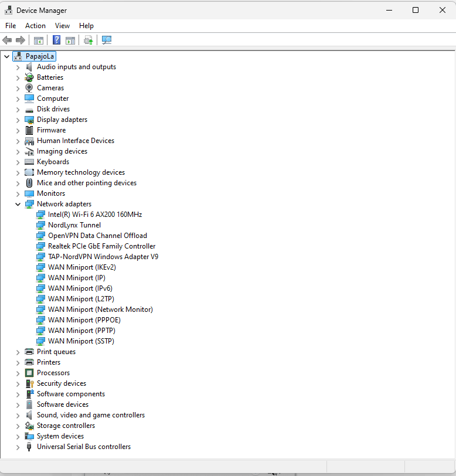This screenshot has width=456, height=476.
Task: Select Intel(R) Wi-Fi 6 AX200 160MHz
Action: click(95, 215)
